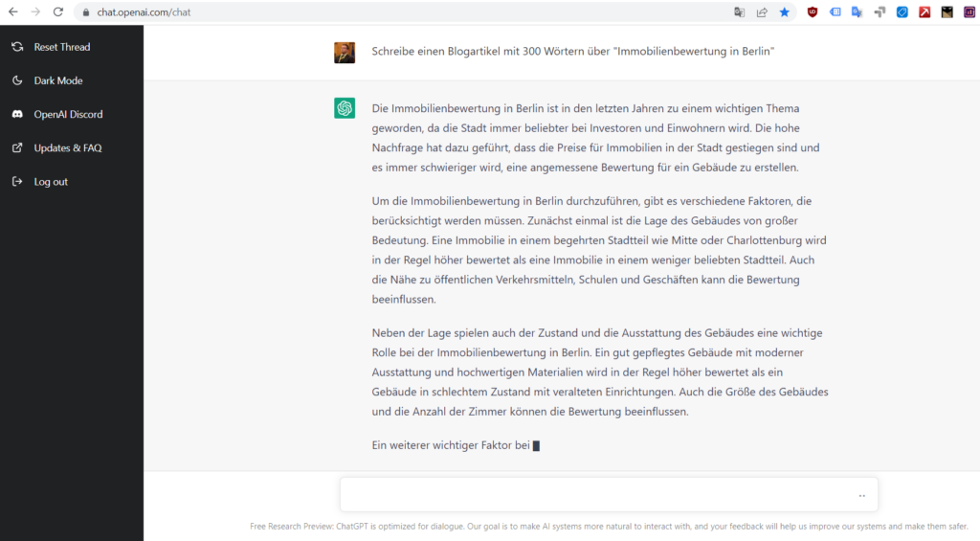Click the Reset Thread refresh icon

coord(17,47)
